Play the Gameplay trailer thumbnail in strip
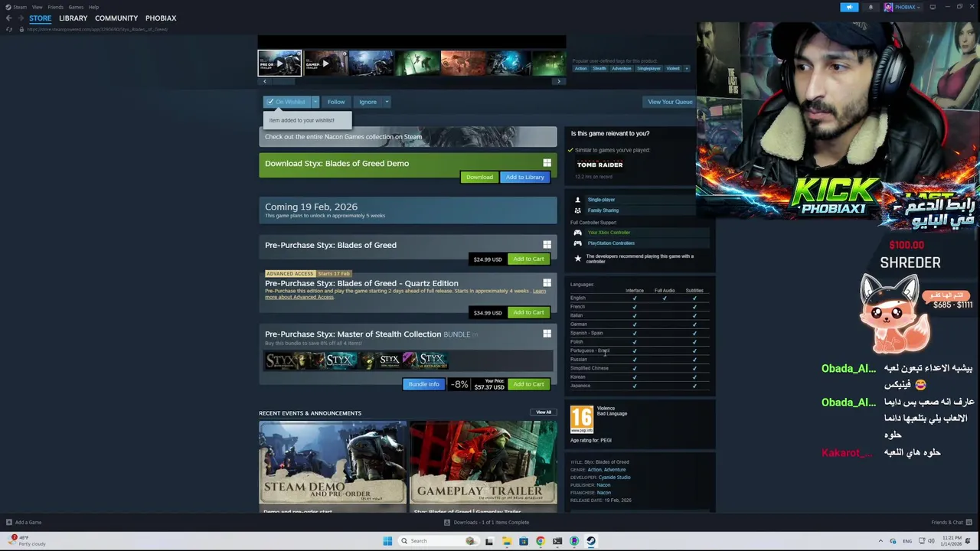Screen dimensions: 980x551 (325, 63)
